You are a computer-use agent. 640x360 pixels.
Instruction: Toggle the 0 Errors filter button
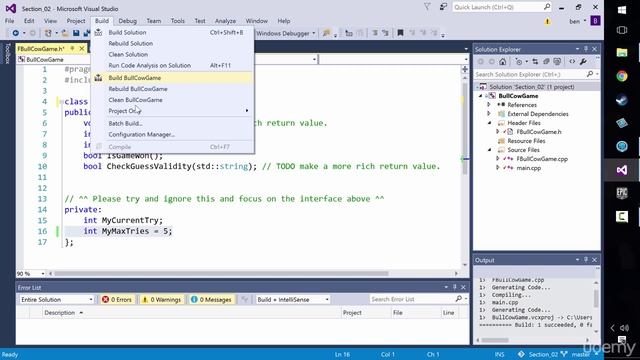pos(117,300)
